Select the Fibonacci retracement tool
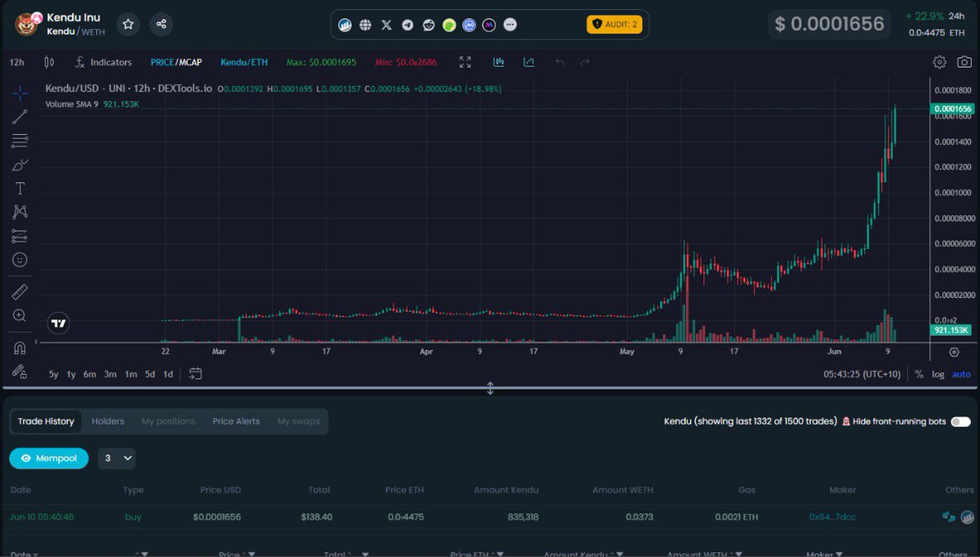The height and width of the screenshot is (557, 980). click(20, 140)
